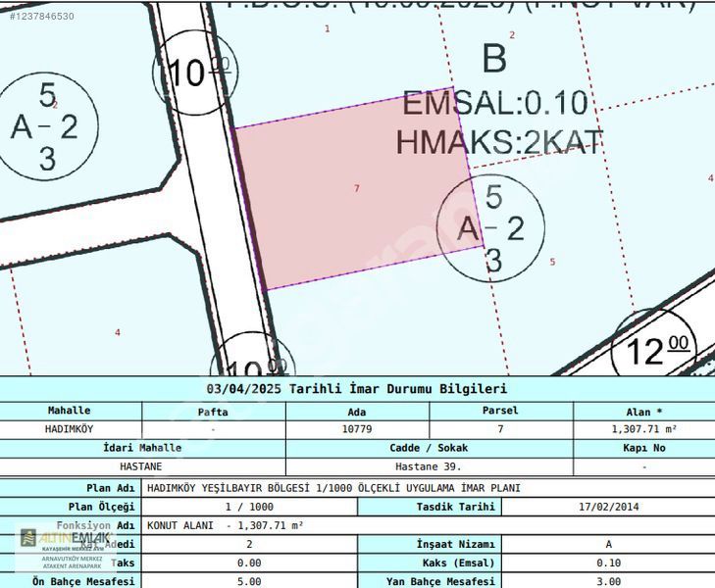Click the top 10.00 road width circle
715x588 pixels.
point(192,73)
